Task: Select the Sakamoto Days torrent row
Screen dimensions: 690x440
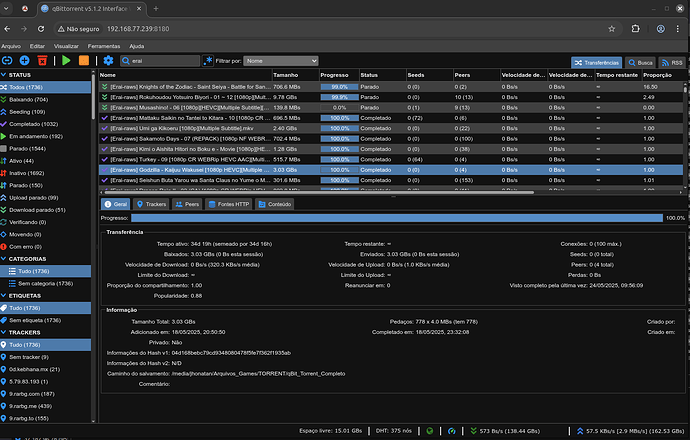Action: (x=391, y=139)
